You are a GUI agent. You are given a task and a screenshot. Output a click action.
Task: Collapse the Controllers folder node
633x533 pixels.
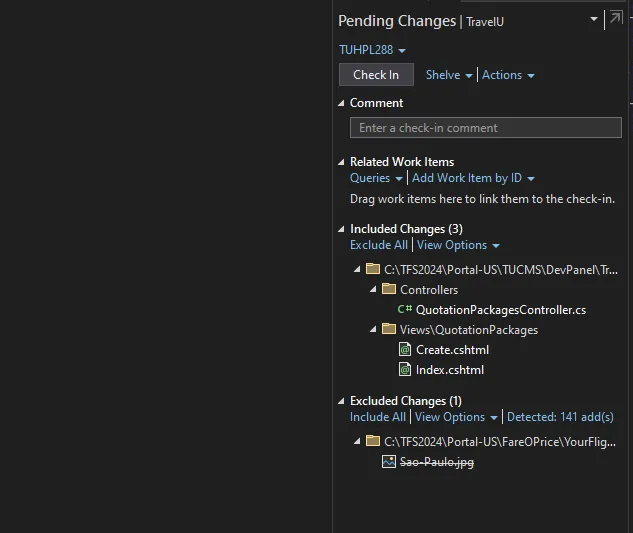374,289
